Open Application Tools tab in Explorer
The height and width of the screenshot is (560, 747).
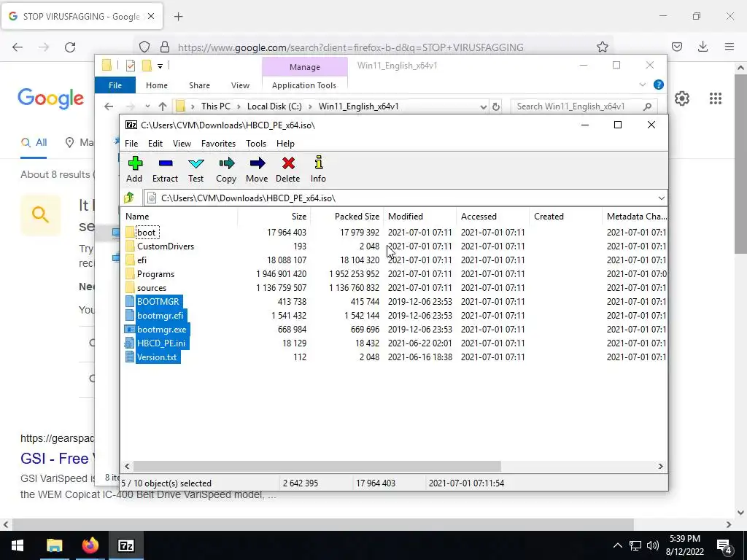[304, 85]
